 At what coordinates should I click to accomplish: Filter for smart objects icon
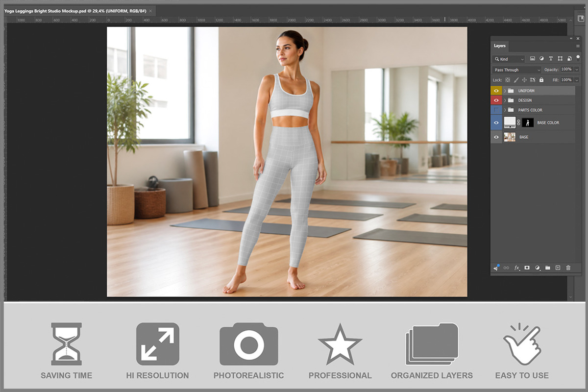[569, 59]
